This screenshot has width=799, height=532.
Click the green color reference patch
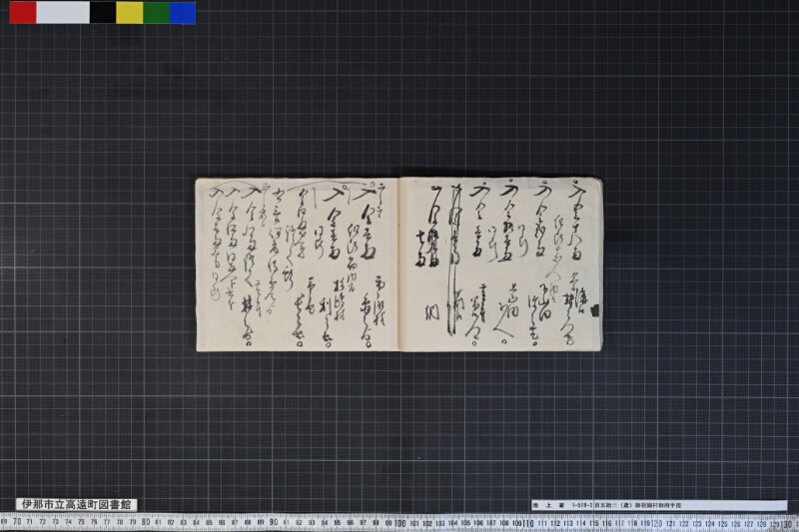[x=157, y=13]
